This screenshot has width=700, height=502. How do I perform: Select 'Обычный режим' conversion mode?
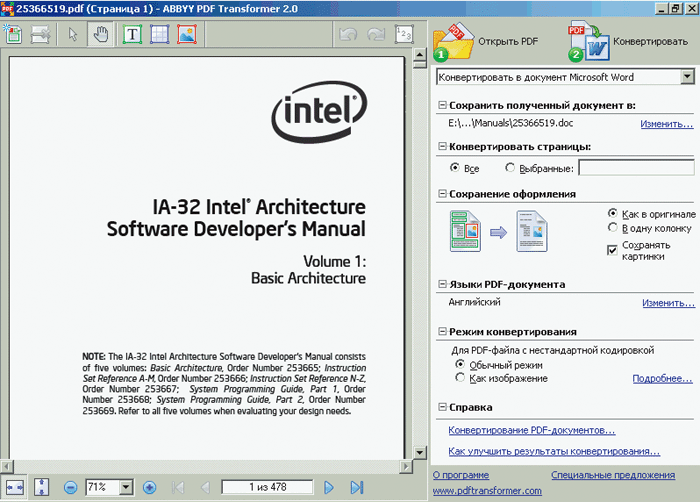pyautogui.click(x=460, y=364)
